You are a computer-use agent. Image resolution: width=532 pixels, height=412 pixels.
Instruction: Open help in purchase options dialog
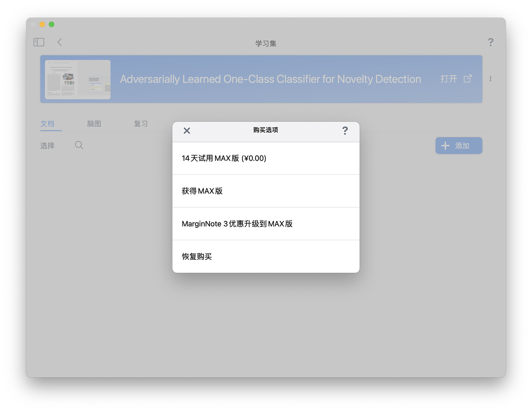click(345, 130)
